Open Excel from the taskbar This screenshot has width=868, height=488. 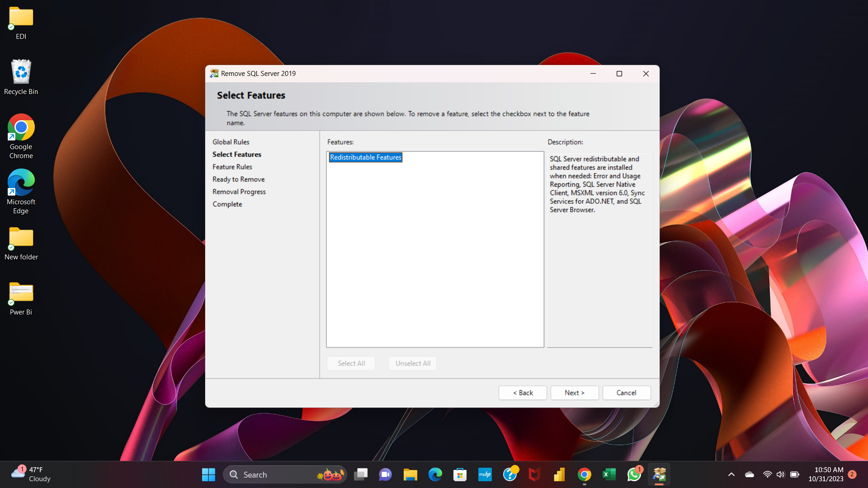[x=609, y=474]
